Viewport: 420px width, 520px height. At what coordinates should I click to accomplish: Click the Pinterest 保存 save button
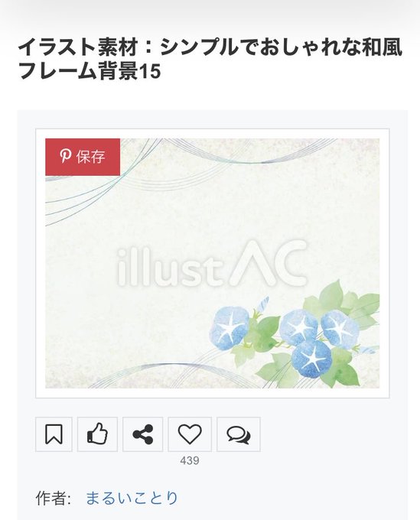pos(83,157)
